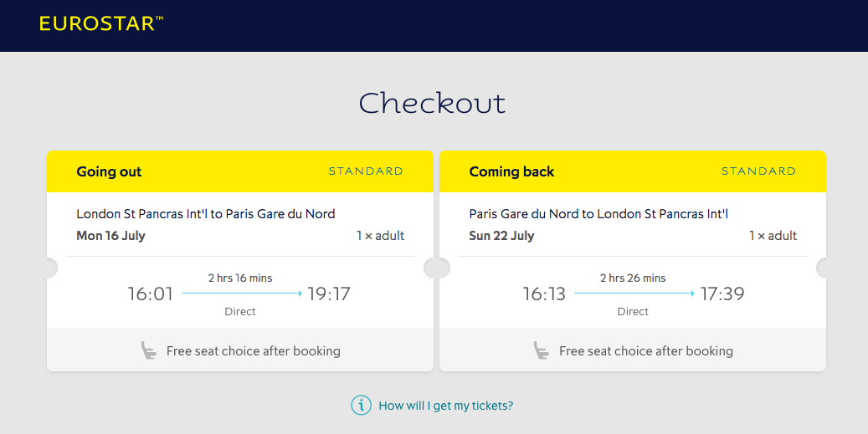
Task: Click the 16:13 return departure time
Action: coord(544,294)
